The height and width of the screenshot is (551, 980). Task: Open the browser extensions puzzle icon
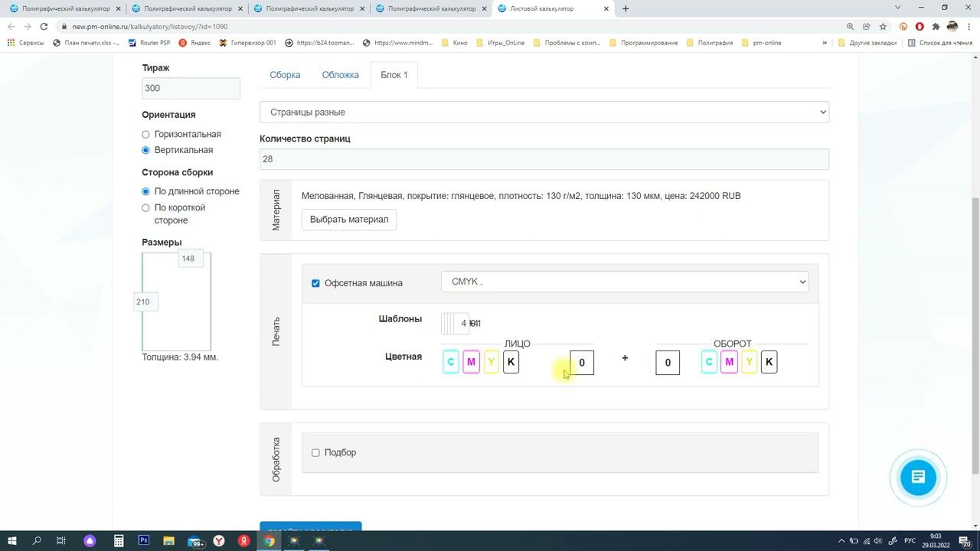(936, 26)
